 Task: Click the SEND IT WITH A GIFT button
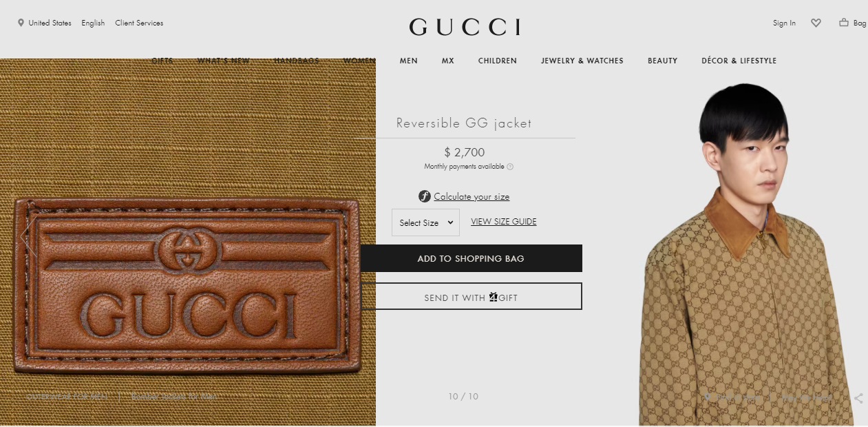(471, 297)
